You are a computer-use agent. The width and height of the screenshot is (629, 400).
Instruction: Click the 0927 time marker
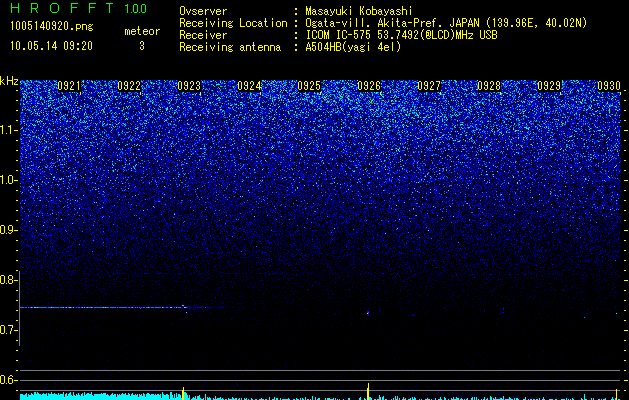click(429, 86)
